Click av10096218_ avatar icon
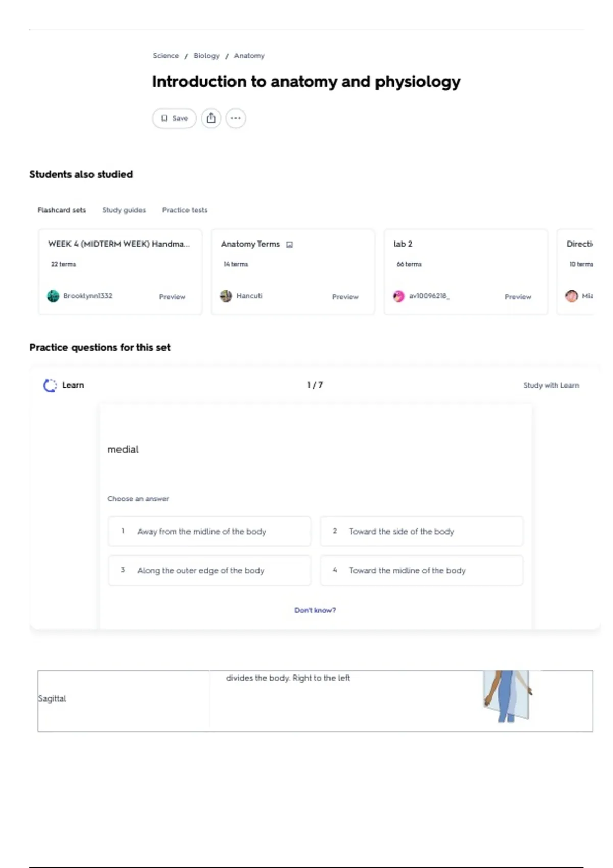This screenshot has width=613, height=868. [398, 296]
